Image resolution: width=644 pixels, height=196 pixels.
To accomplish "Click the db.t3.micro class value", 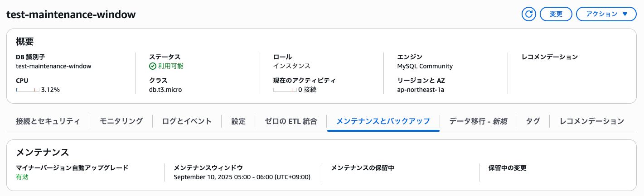I will [x=165, y=90].
